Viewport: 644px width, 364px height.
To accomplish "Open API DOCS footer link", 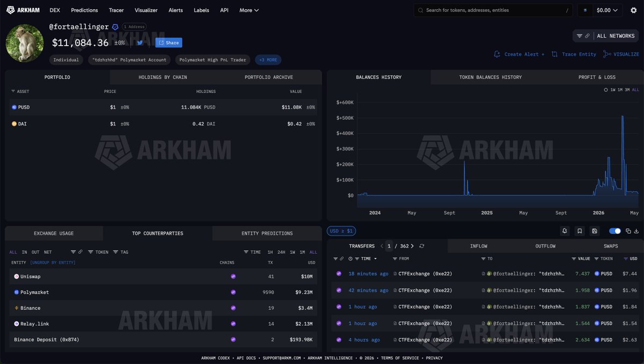I will 246,358.
